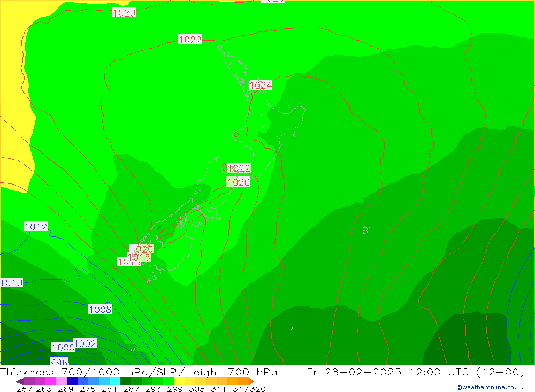Image resolution: width=535 pixels, height=392 pixels.
Task: Click the Fr 28-02-2025 date text
Action: 354,372
